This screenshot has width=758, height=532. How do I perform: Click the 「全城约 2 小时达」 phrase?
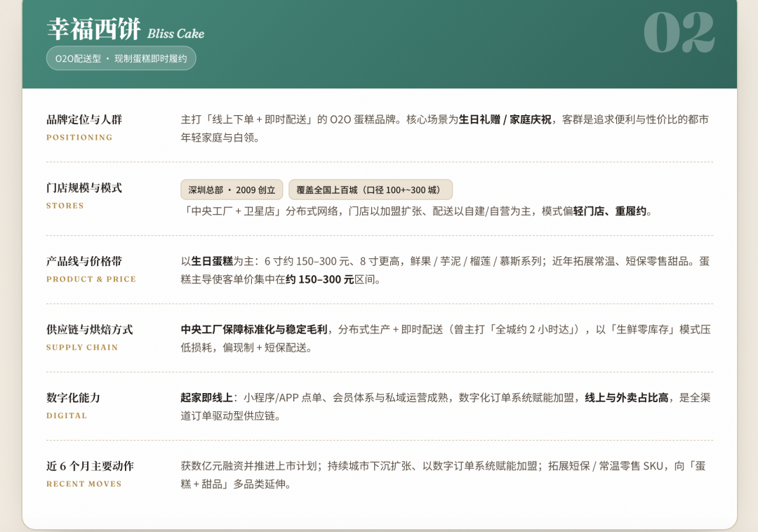point(535,330)
